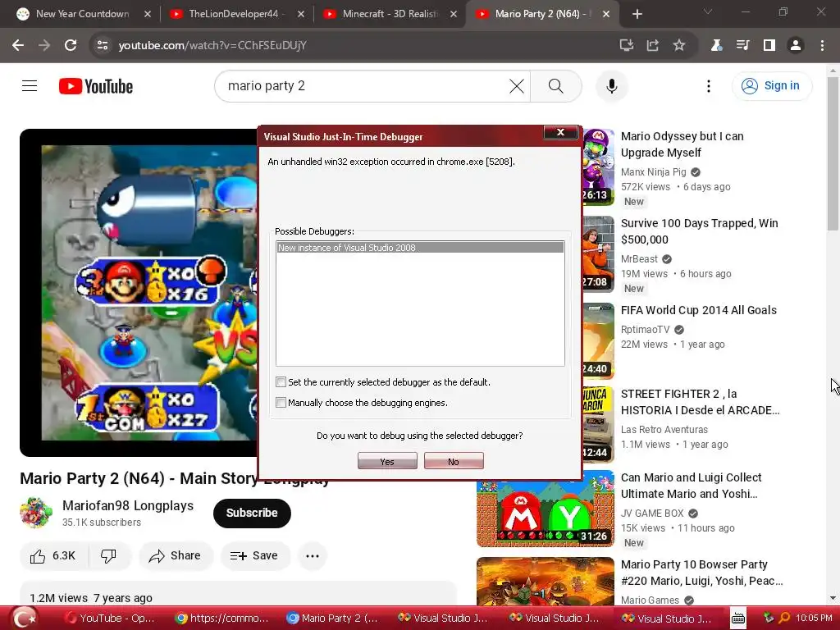Viewport: 840px width, 630px height.
Task: Open STREET FIGHTER 2 la HISTORIA video
Action: pyautogui.click(x=700, y=402)
